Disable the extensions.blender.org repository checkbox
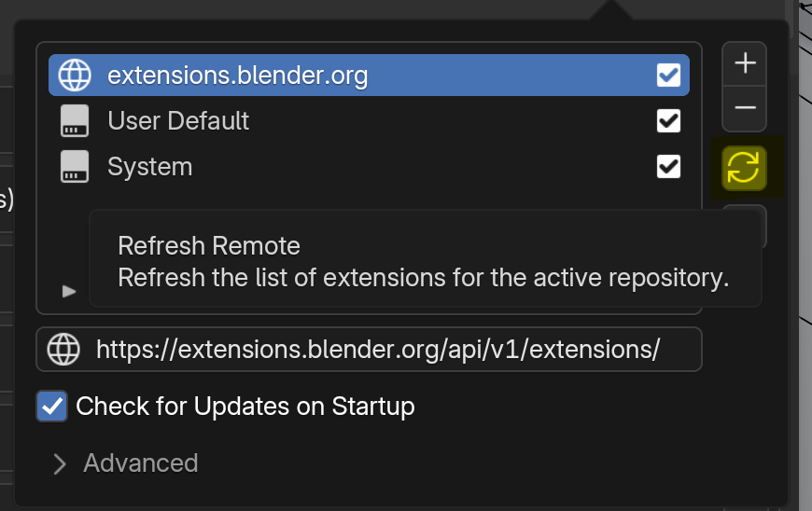 pos(668,75)
